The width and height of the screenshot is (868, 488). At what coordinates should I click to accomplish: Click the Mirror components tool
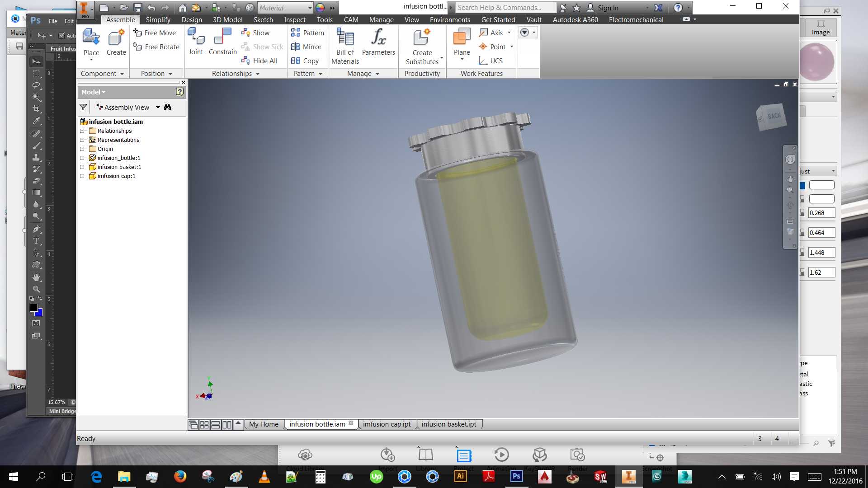(306, 47)
